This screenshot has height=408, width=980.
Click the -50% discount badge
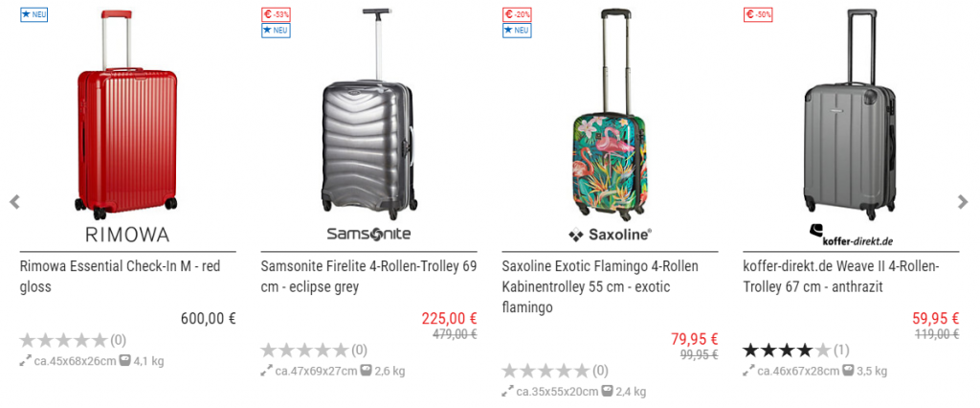pos(758,14)
